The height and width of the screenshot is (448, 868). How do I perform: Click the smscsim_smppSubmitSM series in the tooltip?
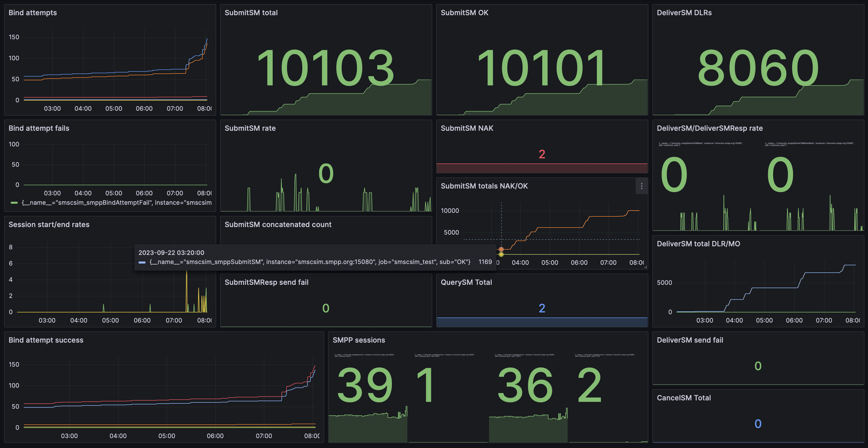coord(310,262)
